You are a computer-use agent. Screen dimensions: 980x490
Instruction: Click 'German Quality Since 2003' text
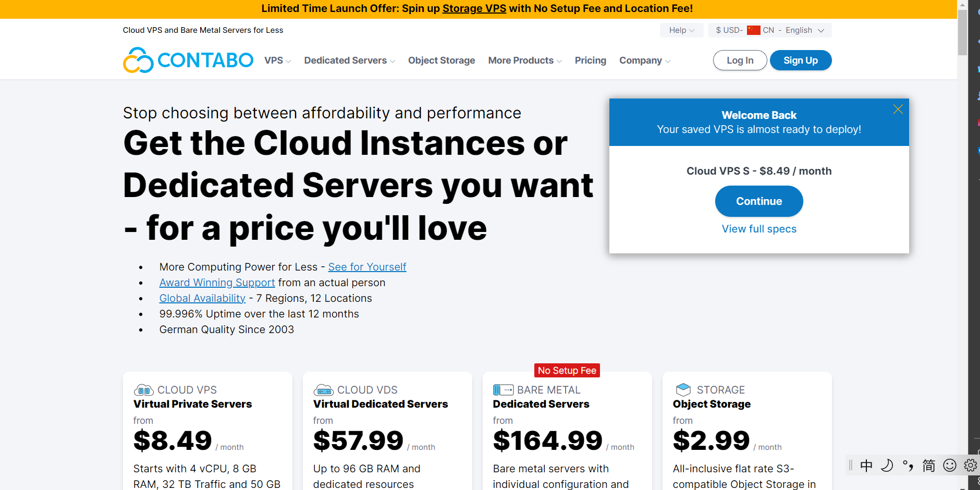[x=227, y=329]
